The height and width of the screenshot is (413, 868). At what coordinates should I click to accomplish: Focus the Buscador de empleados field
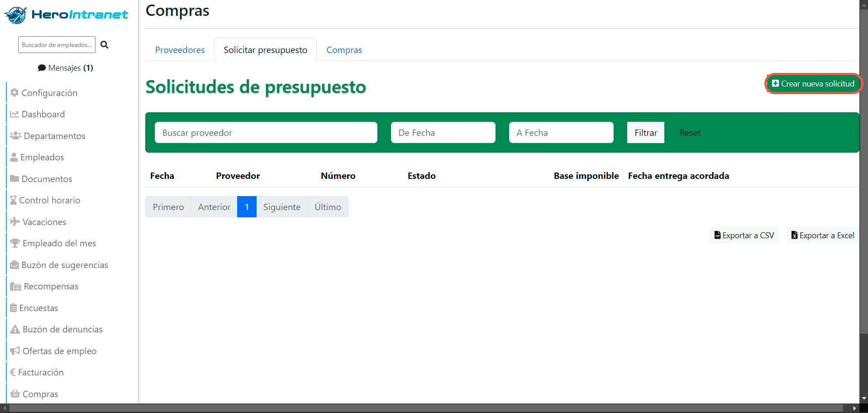57,45
